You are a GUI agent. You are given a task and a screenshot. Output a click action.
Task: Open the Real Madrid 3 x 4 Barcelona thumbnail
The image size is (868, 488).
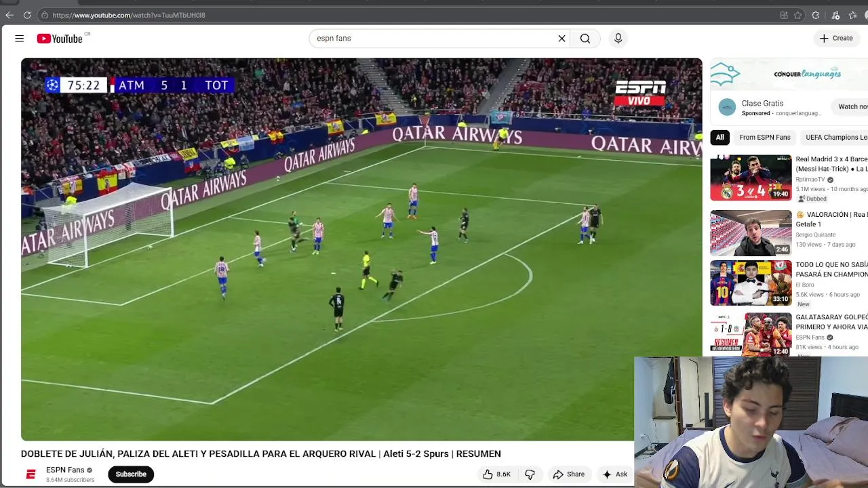751,178
